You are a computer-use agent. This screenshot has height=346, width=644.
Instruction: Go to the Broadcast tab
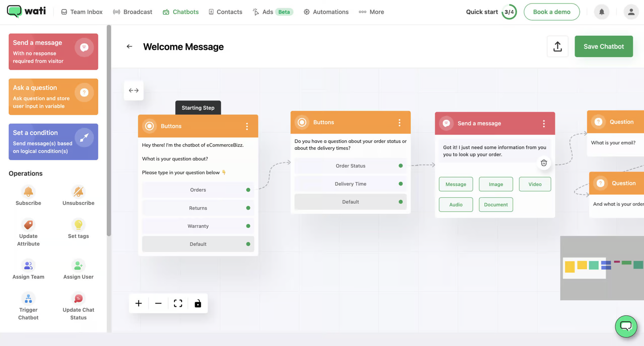pos(132,12)
